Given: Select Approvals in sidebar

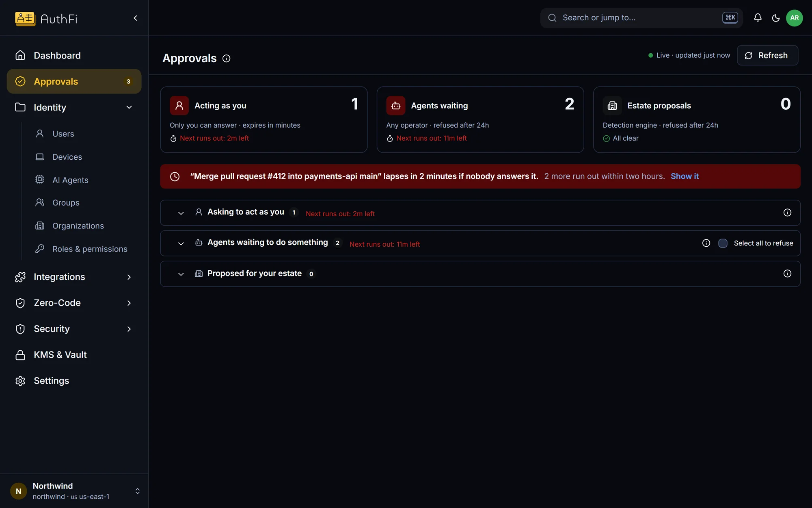Looking at the screenshot, I should pyautogui.click(x=74, y=81).
